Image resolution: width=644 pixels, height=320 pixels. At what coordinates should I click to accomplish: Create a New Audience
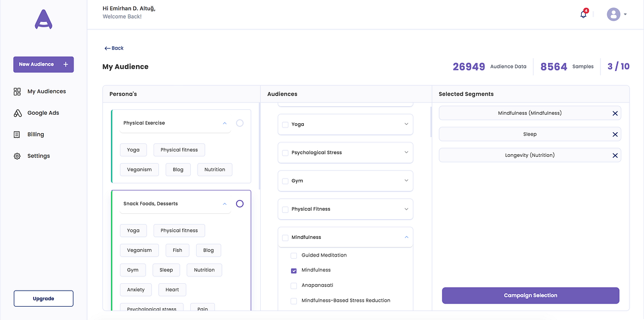point(43,65)
